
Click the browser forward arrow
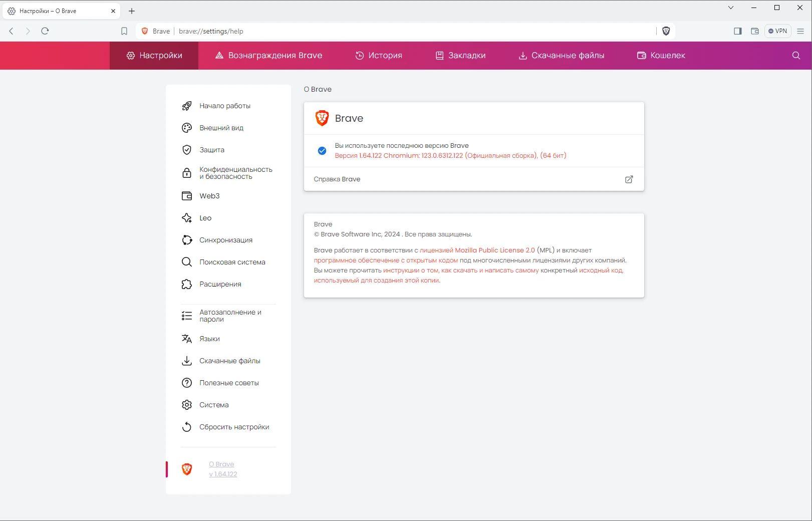click(x=28, y=31)
